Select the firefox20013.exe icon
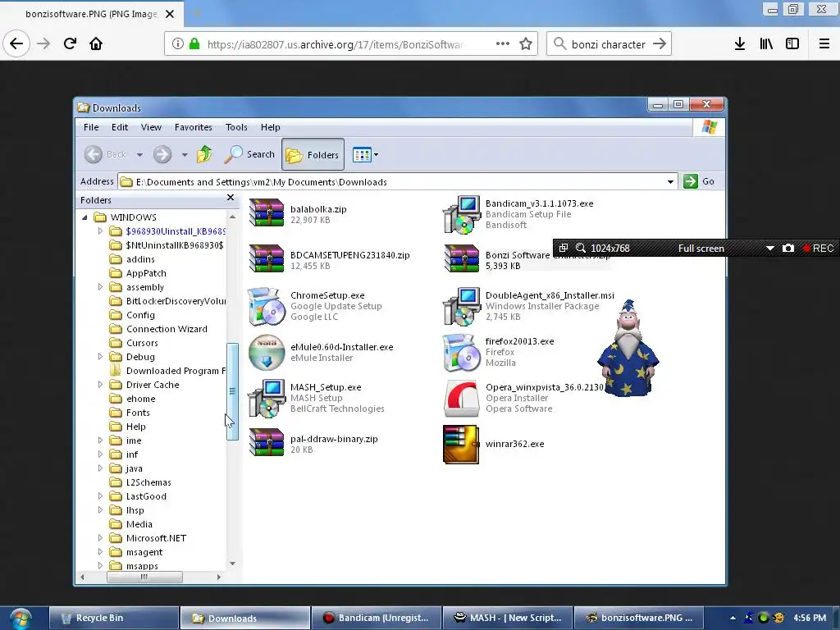This screenshot has height=630, width=840. point(461,353)
